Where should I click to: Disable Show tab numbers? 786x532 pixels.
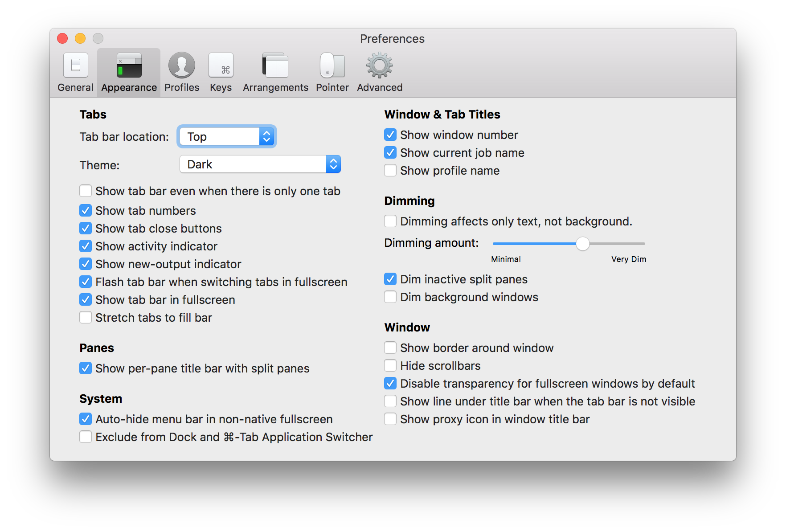(86, 210)
